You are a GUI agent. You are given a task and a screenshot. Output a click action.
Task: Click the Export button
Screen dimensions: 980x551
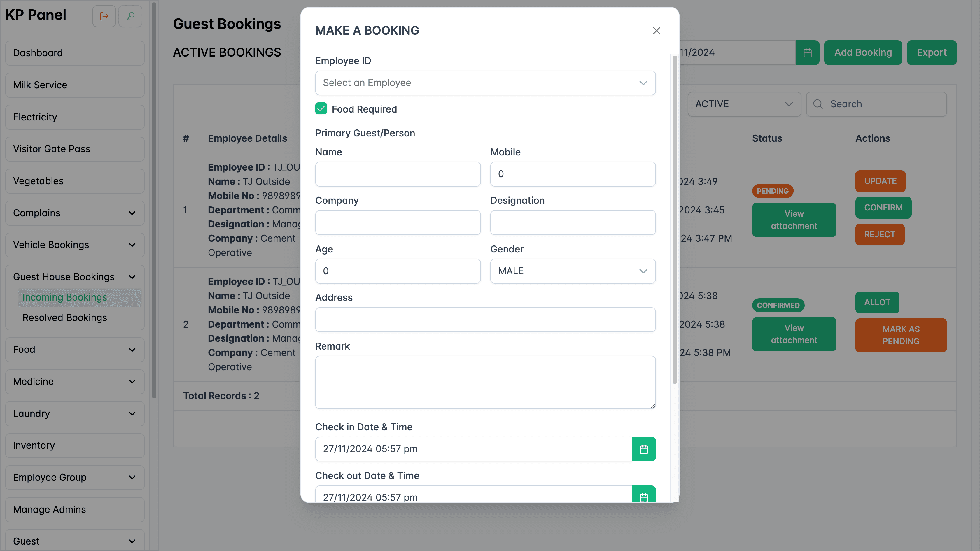[x=932, y=52]
